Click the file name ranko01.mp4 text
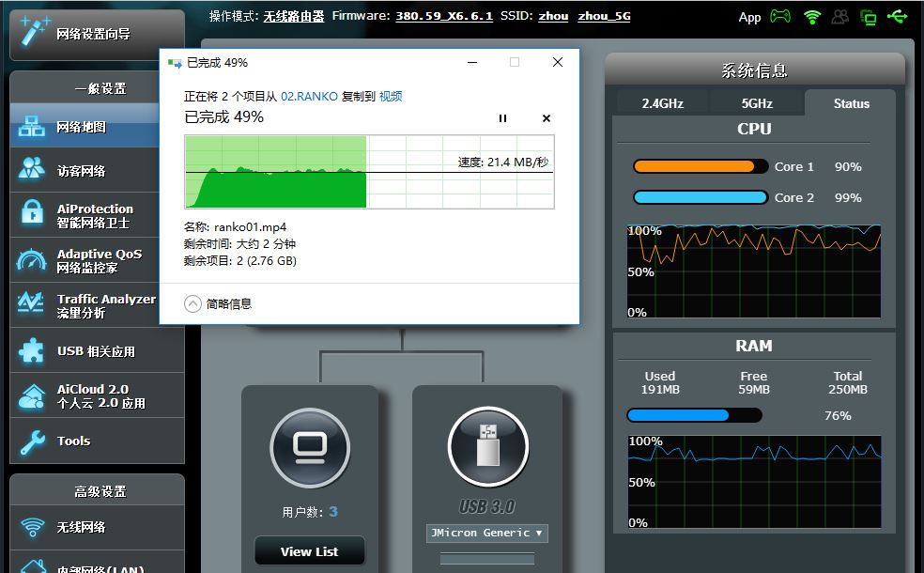The width and height of the screenshot is (924, 573). click(x=251, y=227)
